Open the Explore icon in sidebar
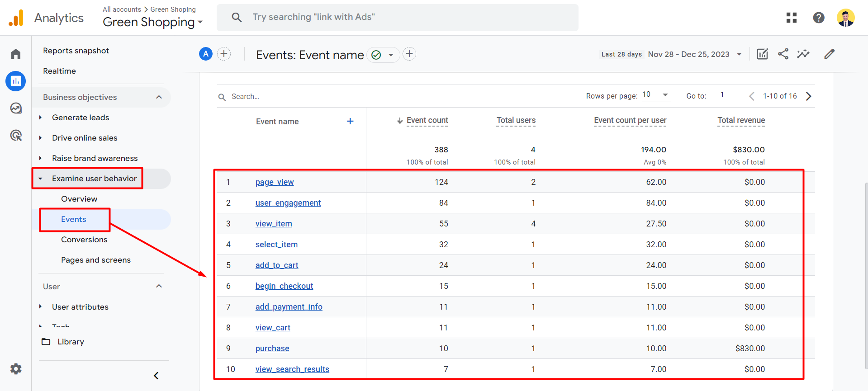 coord(16,108)
